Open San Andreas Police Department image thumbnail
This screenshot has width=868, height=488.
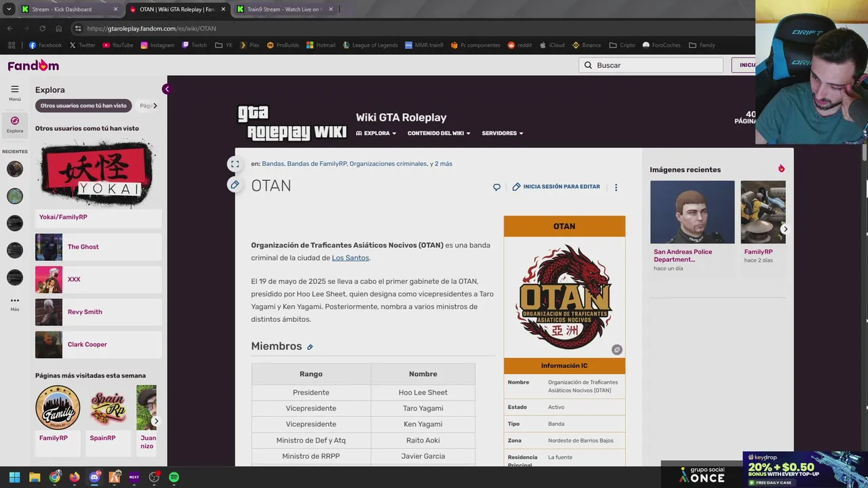[x=692, y=212]
